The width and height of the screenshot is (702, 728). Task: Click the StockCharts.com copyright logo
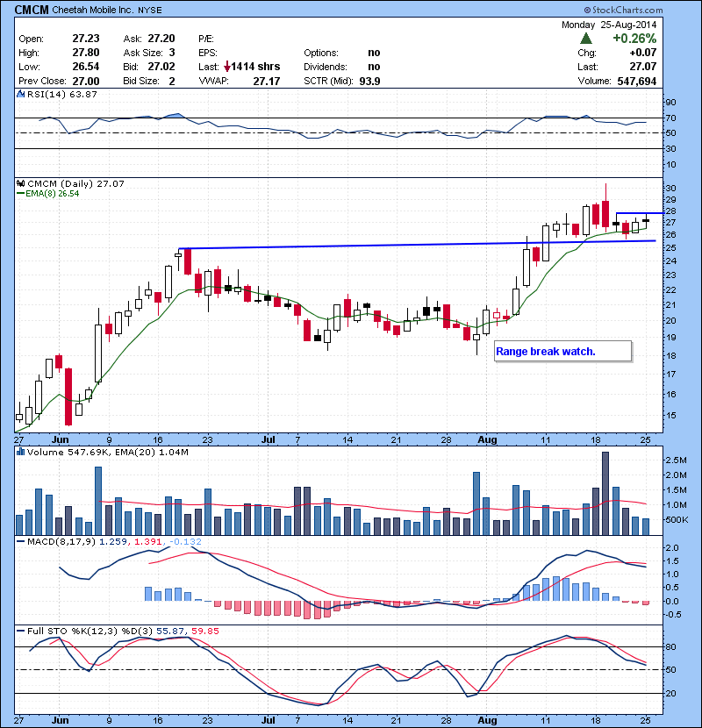coord(624,10)
